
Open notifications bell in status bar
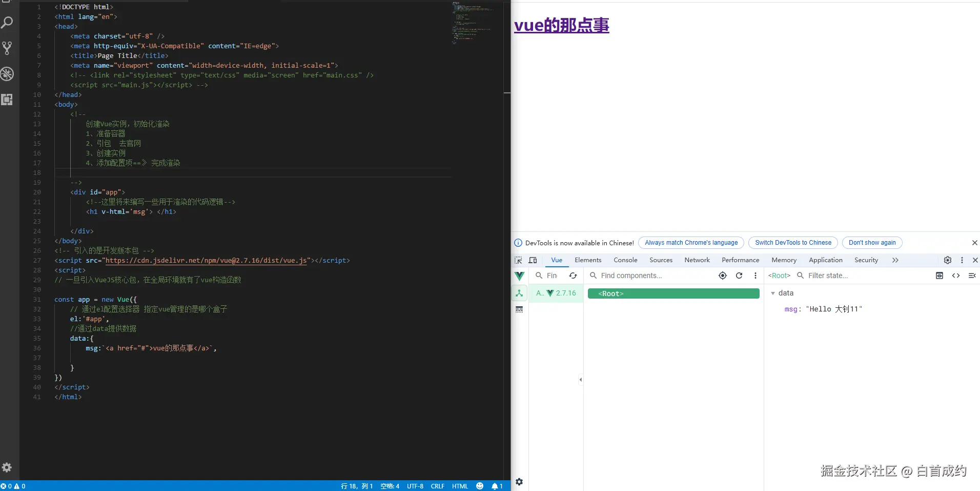[x=497, y=486]
